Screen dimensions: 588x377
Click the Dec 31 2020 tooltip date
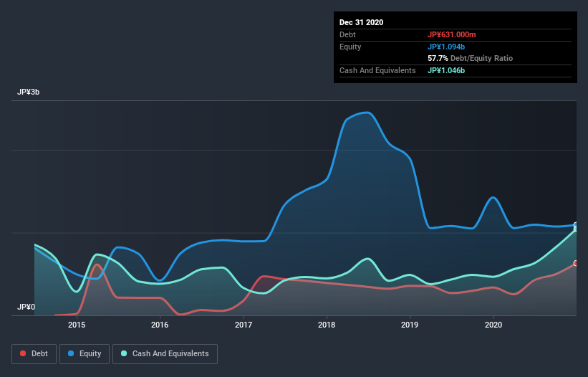(x=361, y=22)
